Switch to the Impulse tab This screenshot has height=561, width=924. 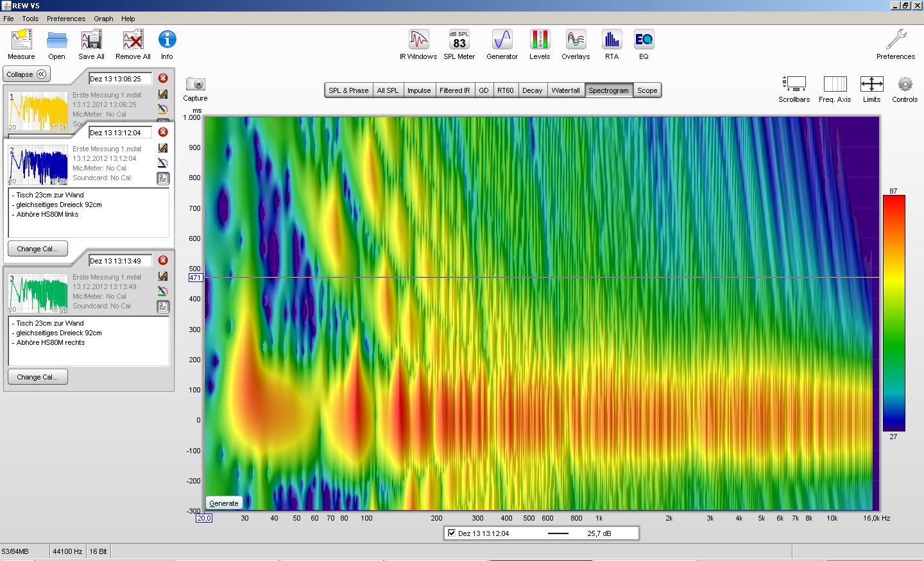click(419, 90)
